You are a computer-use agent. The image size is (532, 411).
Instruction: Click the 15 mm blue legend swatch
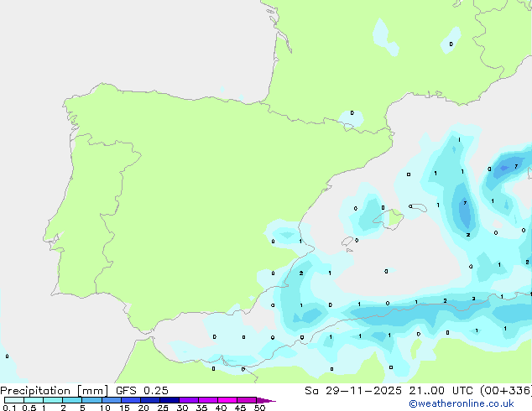tap(131, 400)
